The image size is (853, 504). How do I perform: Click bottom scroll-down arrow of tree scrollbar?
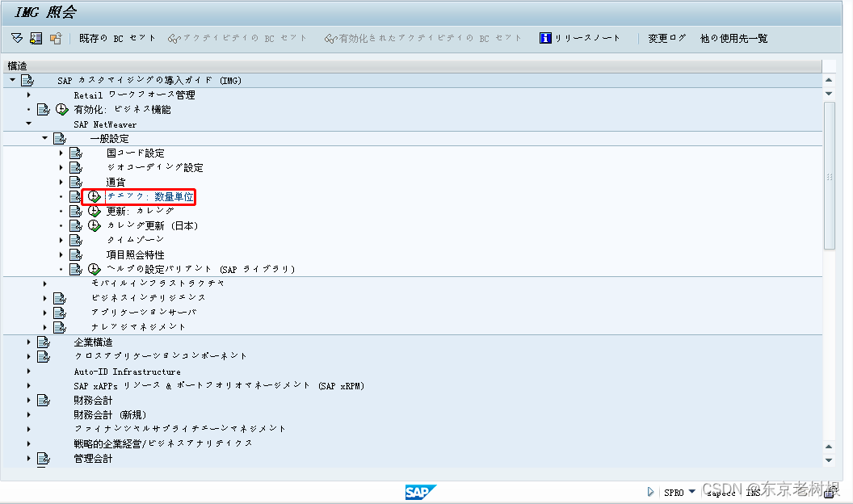[x=829, y=460]
